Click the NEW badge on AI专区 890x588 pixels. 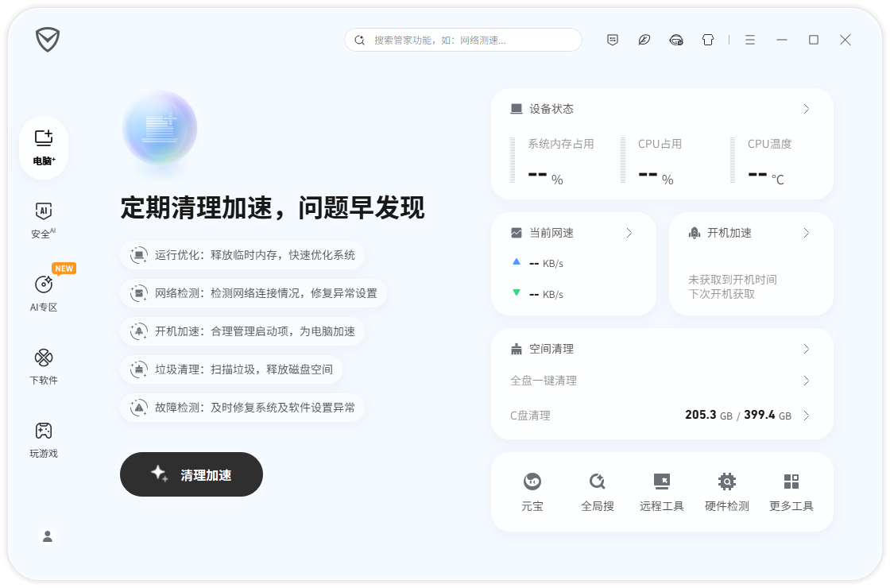[x=64, y=269]
